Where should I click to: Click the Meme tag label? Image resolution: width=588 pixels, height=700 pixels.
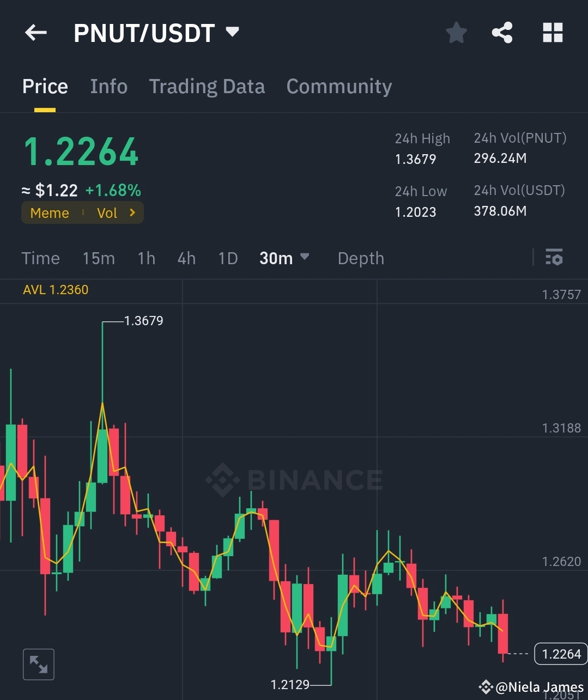click(x=49, y=212)
